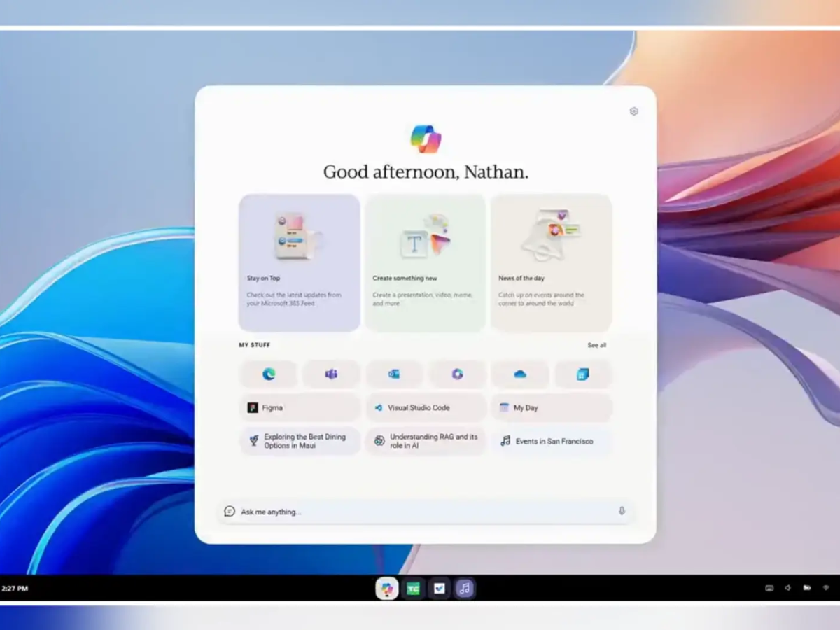Open Visual Studio Code shortcut

point(426,407)
